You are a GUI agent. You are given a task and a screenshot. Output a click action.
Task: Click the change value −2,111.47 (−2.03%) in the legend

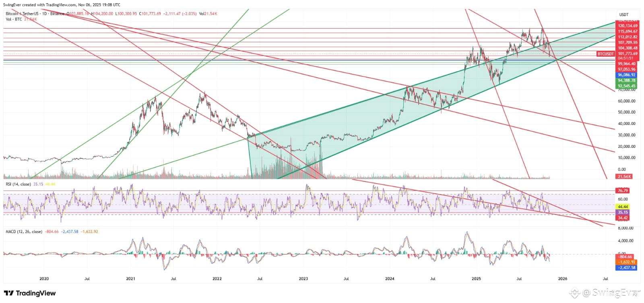[180, 14]
